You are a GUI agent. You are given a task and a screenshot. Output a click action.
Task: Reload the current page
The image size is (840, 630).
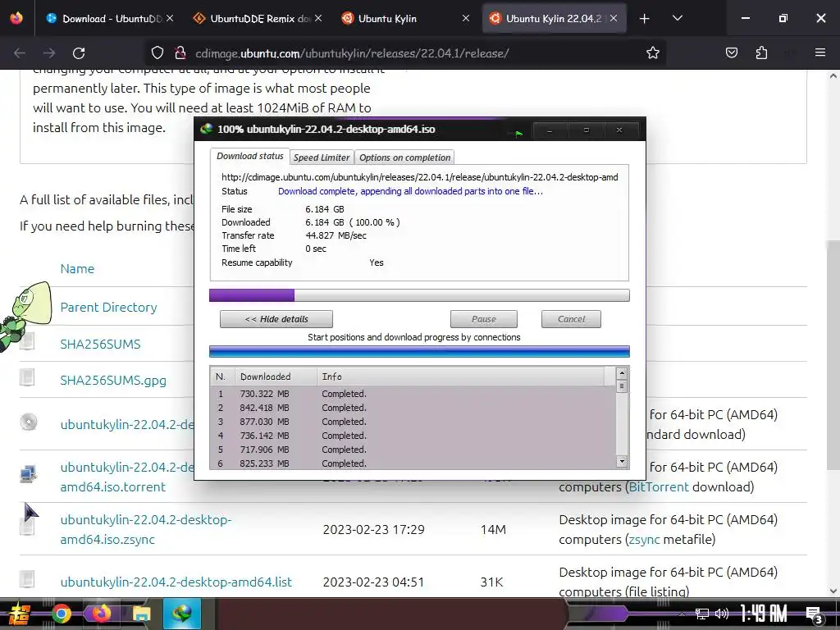[x=79, y=53]
